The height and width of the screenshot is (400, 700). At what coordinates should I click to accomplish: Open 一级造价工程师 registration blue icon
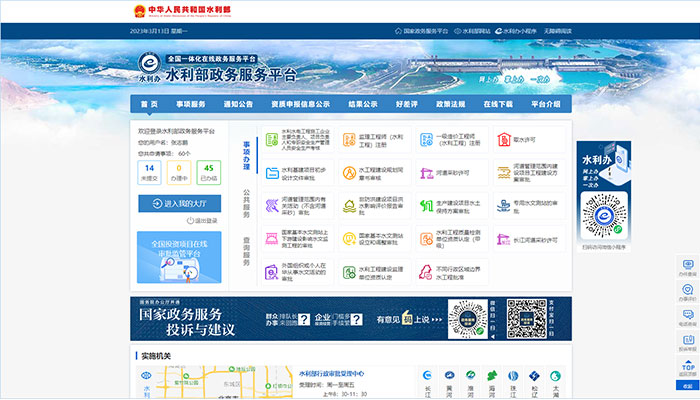(426, 140)
